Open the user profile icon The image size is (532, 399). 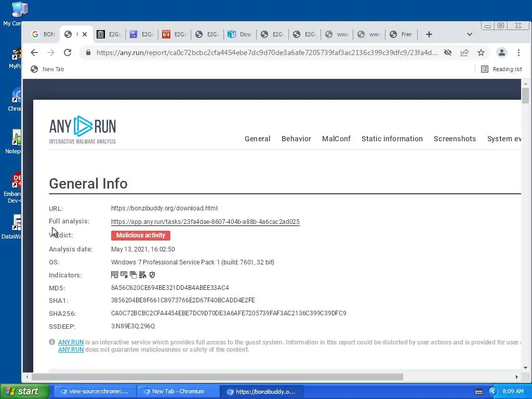(502, 52)
